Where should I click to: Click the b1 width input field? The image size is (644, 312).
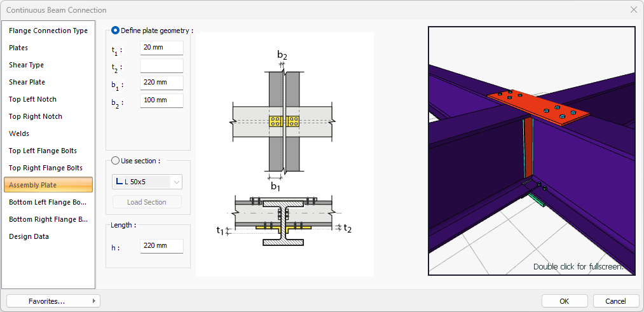[161, 83]
